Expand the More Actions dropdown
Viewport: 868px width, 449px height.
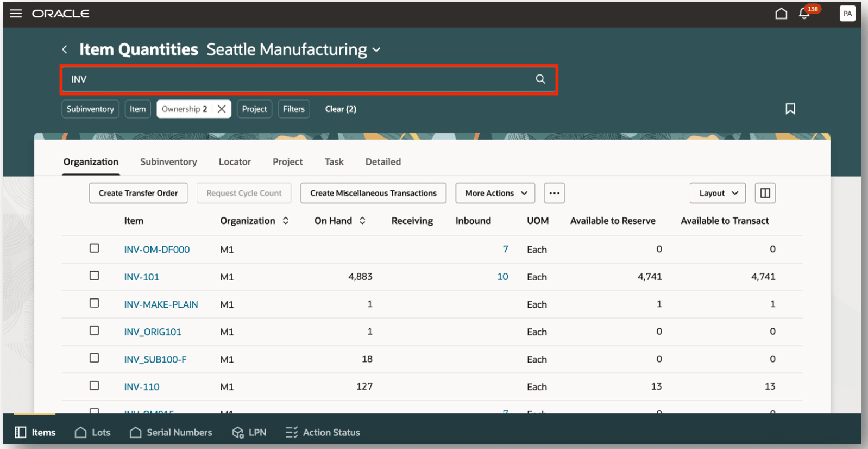point(495,193)
